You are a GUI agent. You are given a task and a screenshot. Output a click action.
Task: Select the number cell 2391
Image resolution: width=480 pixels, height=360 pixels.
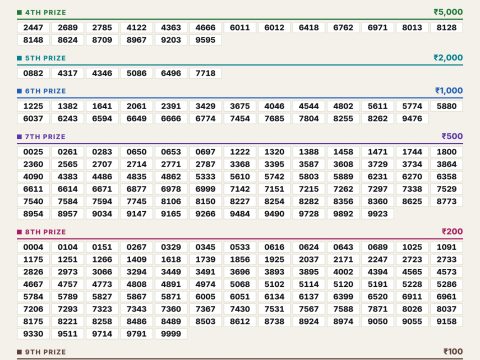171,106
